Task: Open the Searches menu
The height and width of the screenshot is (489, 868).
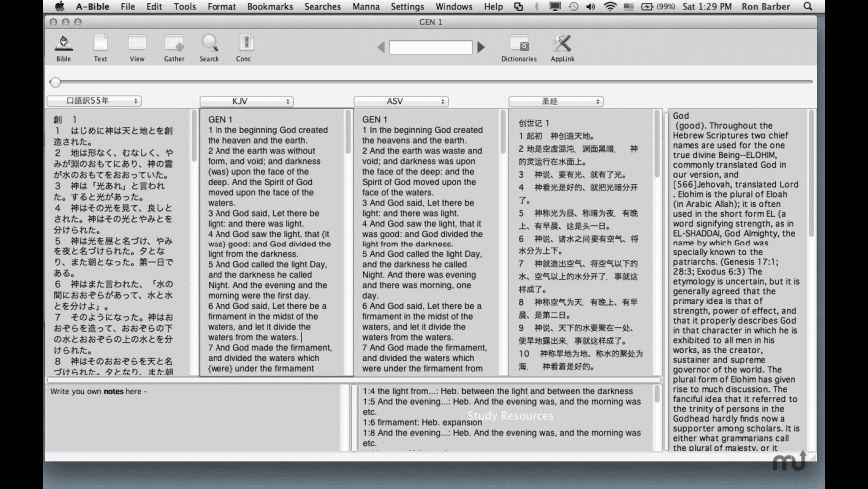Action: tap(322, 7)
